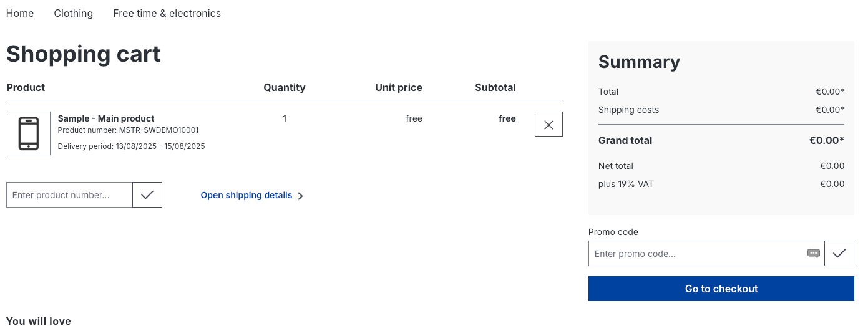The height and width of the screenshot is (326, 868).
Task: Open Sample - Main product page link
Action: 106,118
